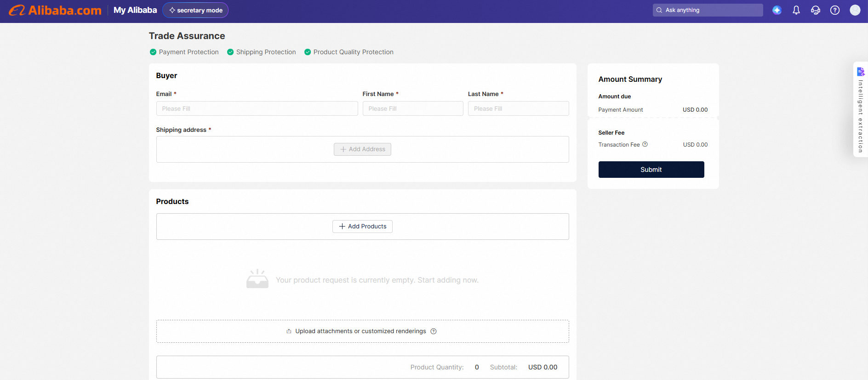This screenshot has height=380, width=868.
Task: Focus the Email input field
Action: 257,108
